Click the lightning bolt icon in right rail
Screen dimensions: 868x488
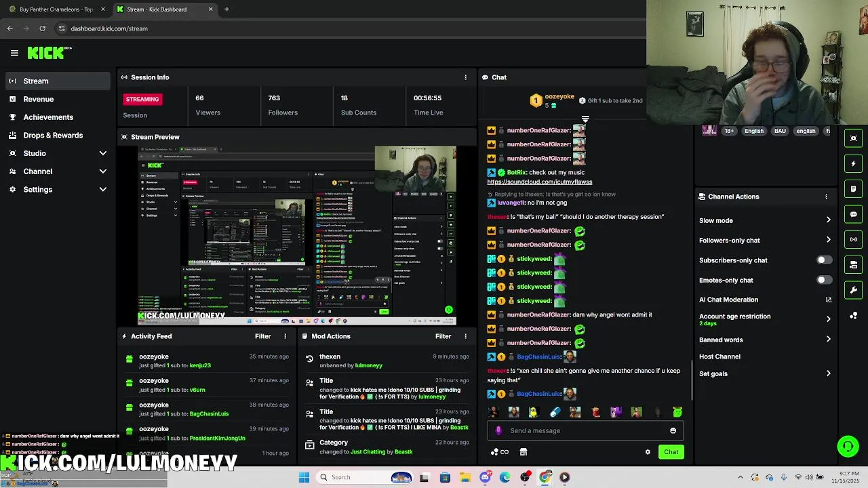click(853, 163)
